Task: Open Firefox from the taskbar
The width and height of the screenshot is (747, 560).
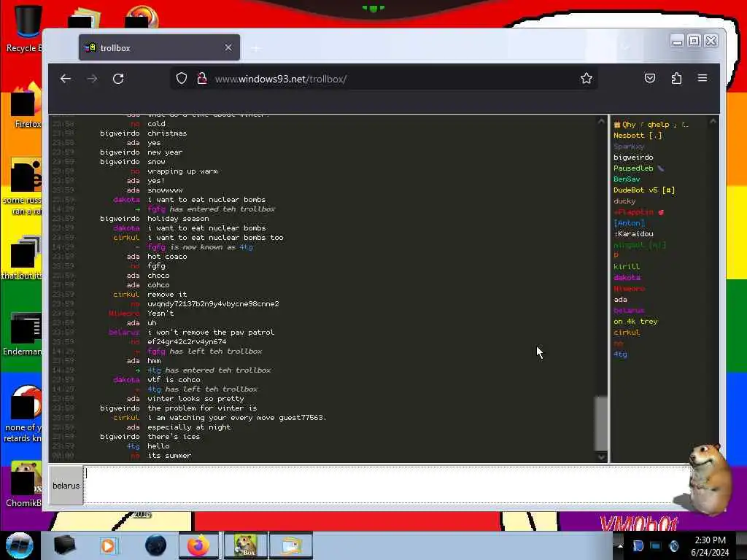Action: pyautogui.click(x=198, y=545)
